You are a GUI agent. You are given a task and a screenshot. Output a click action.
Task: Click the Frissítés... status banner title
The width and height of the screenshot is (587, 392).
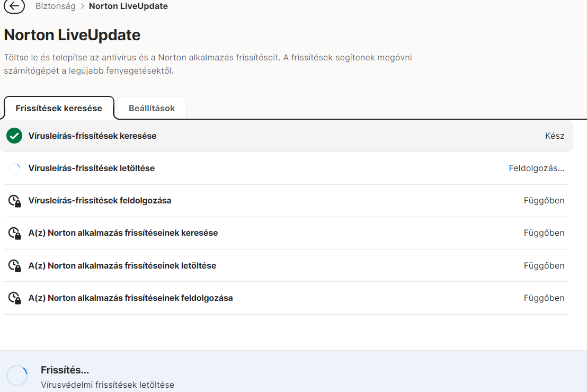tap(65, 370)
